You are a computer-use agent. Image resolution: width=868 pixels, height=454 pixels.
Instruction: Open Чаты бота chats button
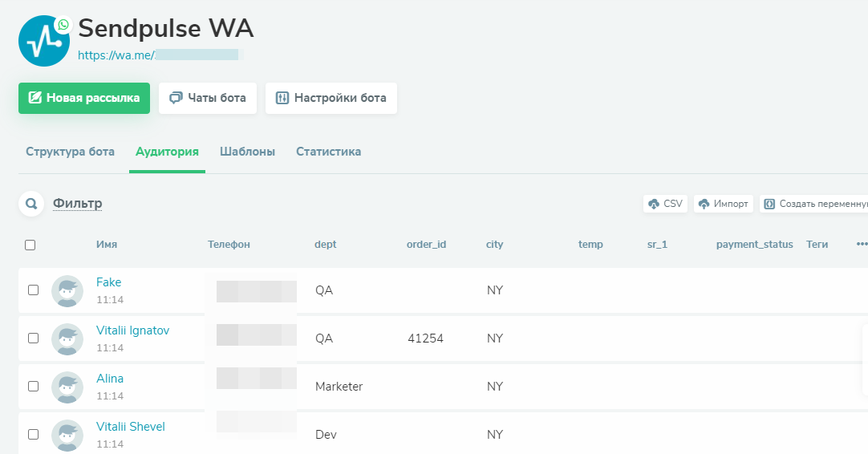coord(208,98)
